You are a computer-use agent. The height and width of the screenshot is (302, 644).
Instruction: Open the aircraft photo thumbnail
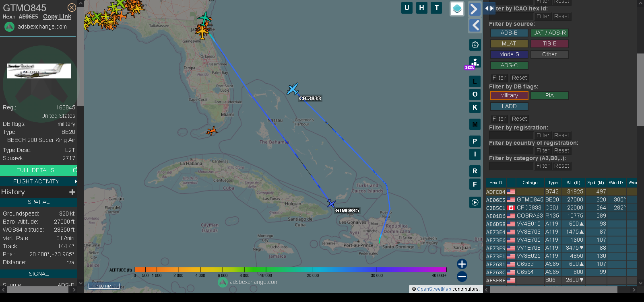[x=39, y=71]
